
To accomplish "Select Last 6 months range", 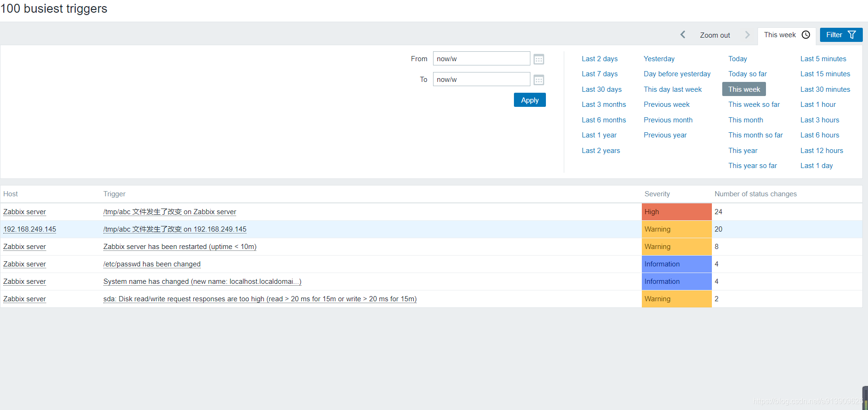I will click(x=604, y=120).
